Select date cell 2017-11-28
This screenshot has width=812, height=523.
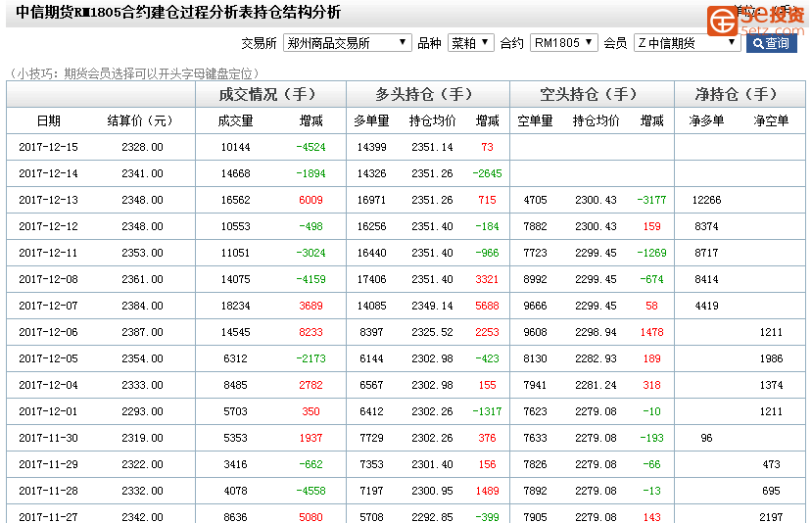click(48, 491)
